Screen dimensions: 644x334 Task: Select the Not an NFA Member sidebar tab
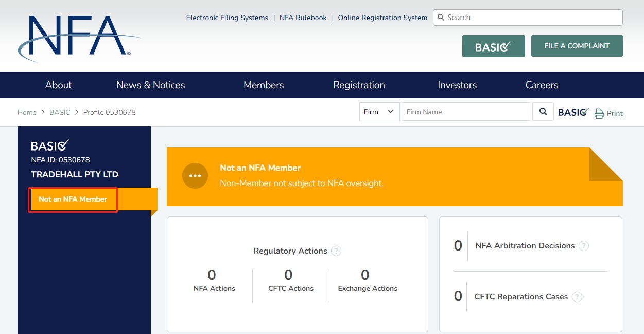pos(73,199)
